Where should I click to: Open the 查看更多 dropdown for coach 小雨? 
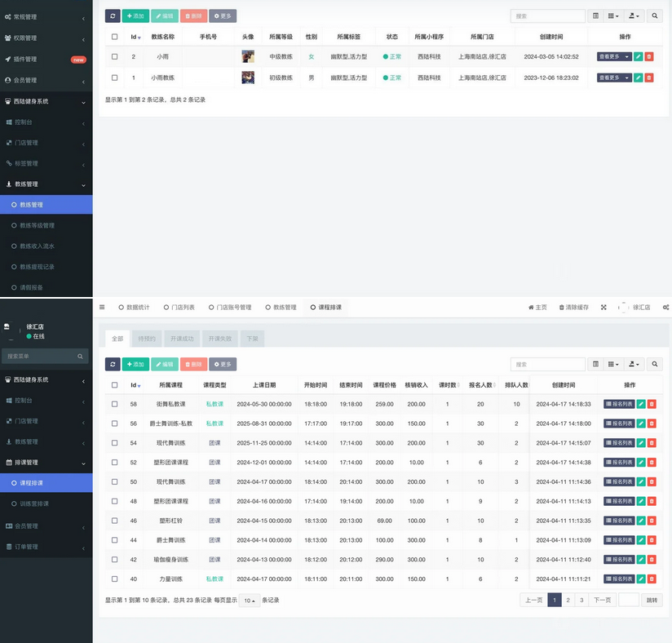click(x=614, y=56)
